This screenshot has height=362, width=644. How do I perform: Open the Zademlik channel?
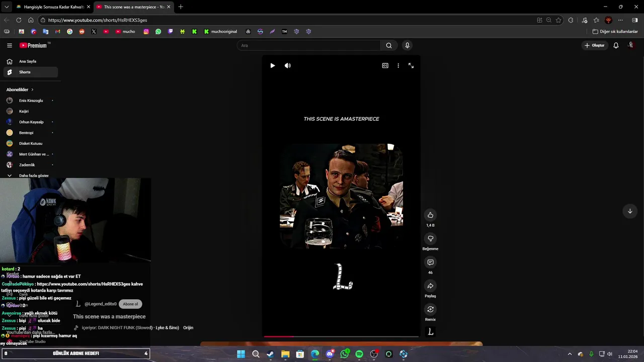(x=30, y=165)
